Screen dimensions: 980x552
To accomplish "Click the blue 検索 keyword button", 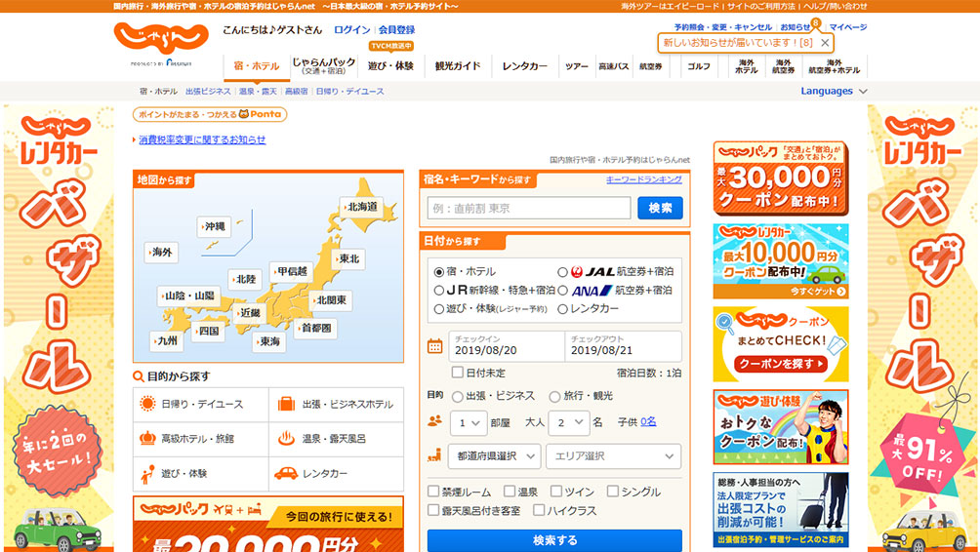I will pos(660,208).
